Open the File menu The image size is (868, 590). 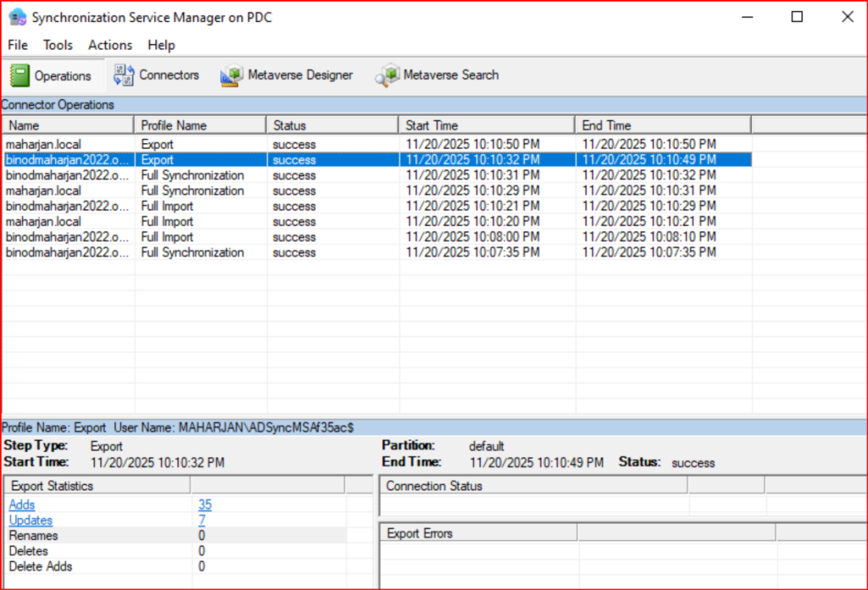17,45
